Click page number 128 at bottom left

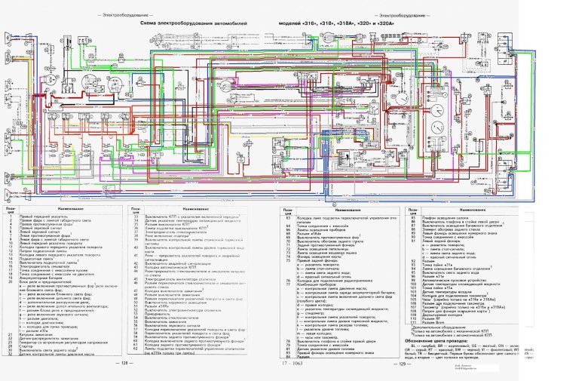pyautogui.click(x=123, y=364)
